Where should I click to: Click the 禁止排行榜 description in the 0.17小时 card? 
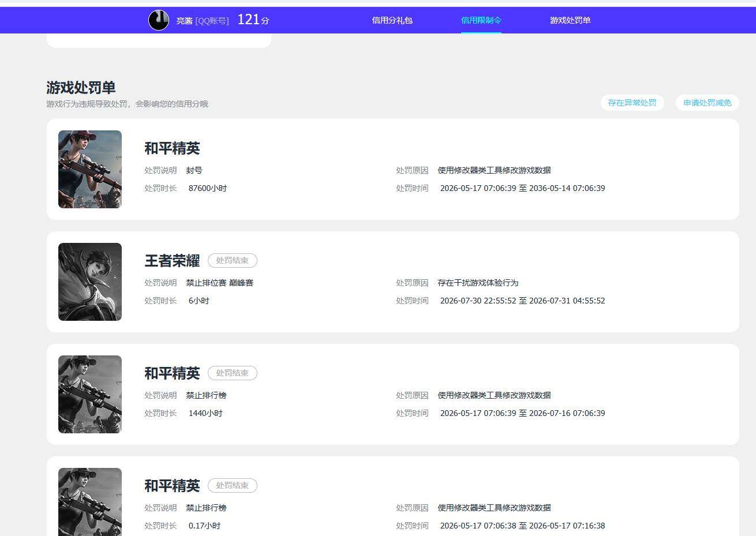206,508
